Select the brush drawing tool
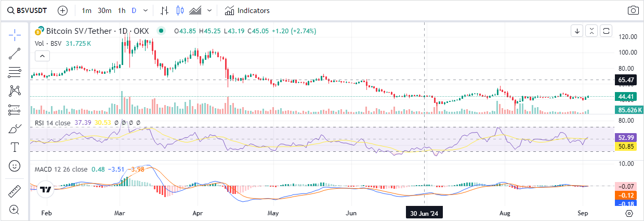The width and height of the screenshot is (644, 221). tap(15, 128)
